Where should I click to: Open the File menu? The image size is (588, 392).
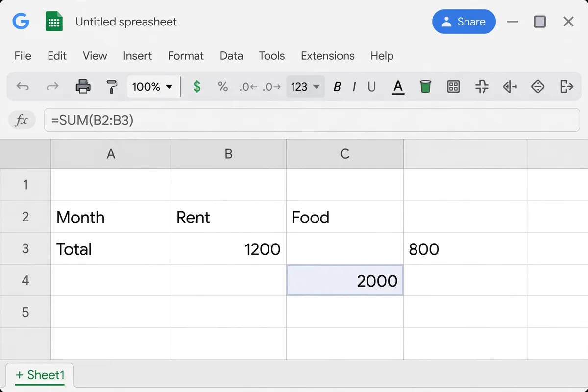23,56
